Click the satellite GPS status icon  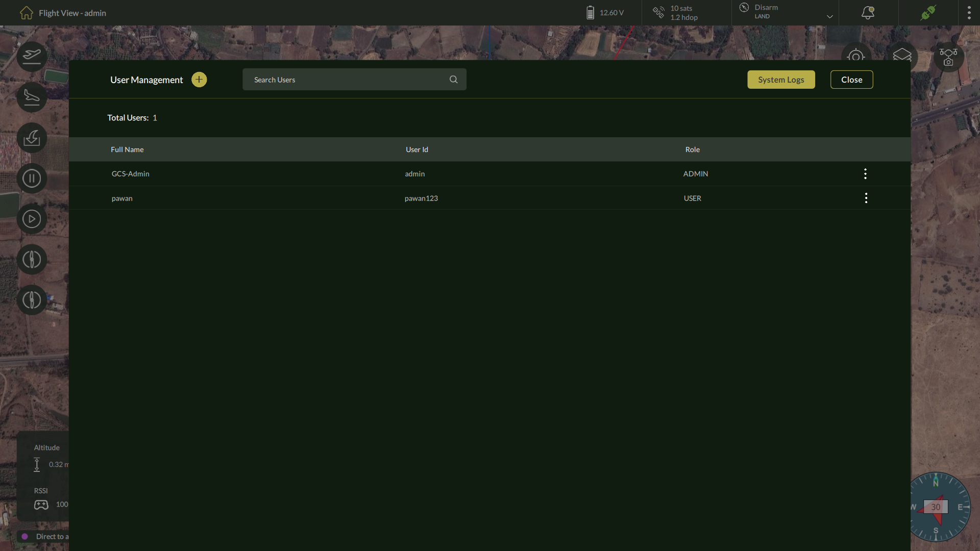[x=658, y=12]
